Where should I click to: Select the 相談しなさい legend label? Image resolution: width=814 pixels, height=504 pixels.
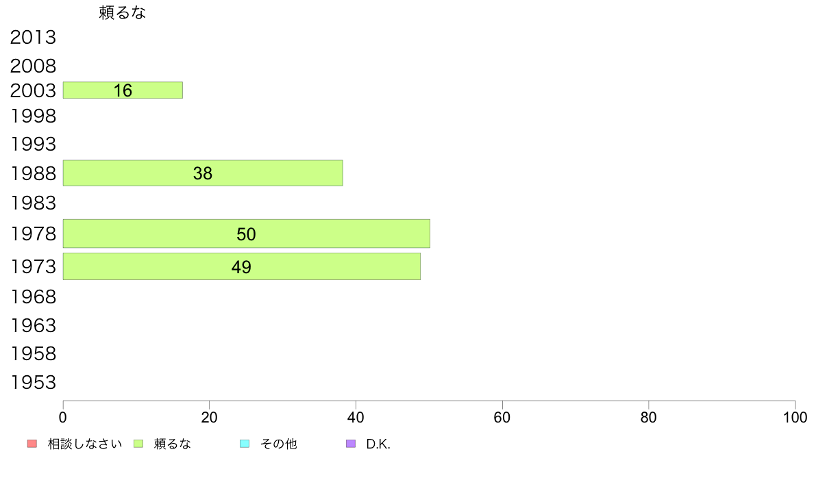(x=84, y=444)
